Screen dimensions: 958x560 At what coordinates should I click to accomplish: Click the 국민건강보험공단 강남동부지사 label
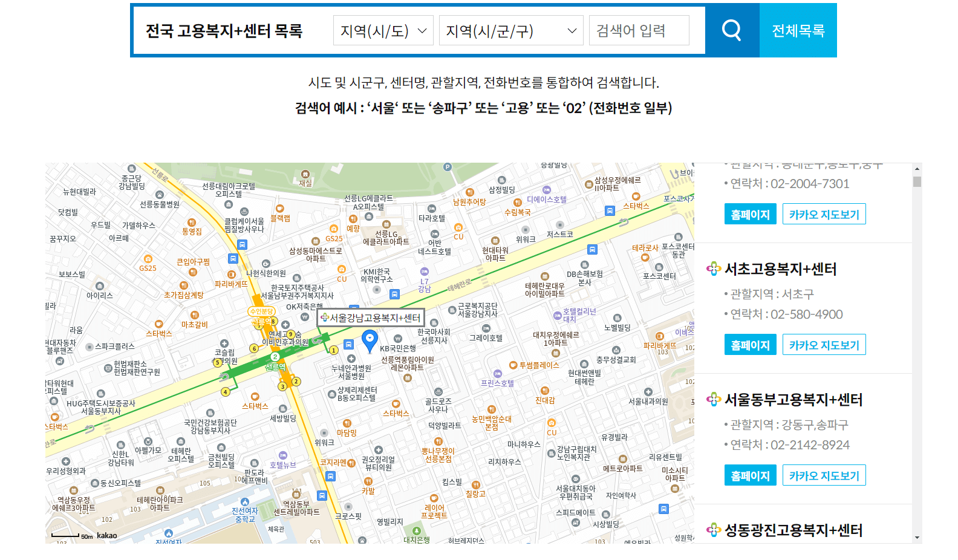click(210, 426)
